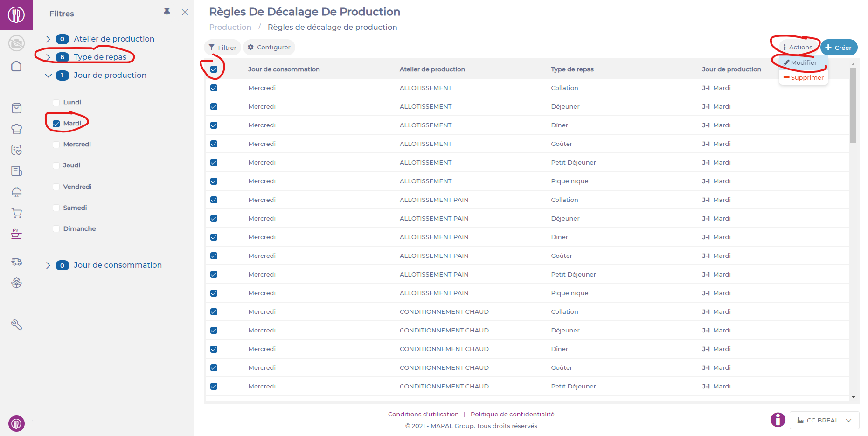Check the Dimanche filter checkbox
This screenshot has height=436, width=868.
click(x=56, y=229)
